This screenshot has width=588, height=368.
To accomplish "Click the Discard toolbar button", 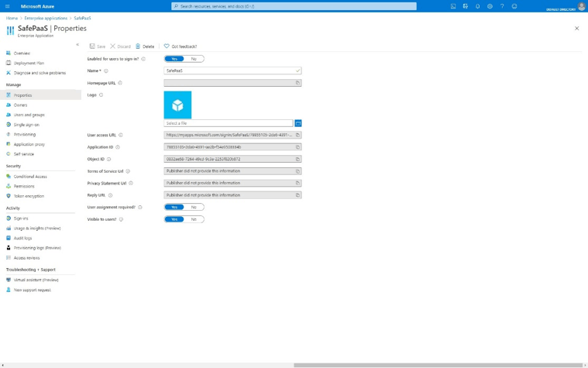I will click(x=120, y=46).
